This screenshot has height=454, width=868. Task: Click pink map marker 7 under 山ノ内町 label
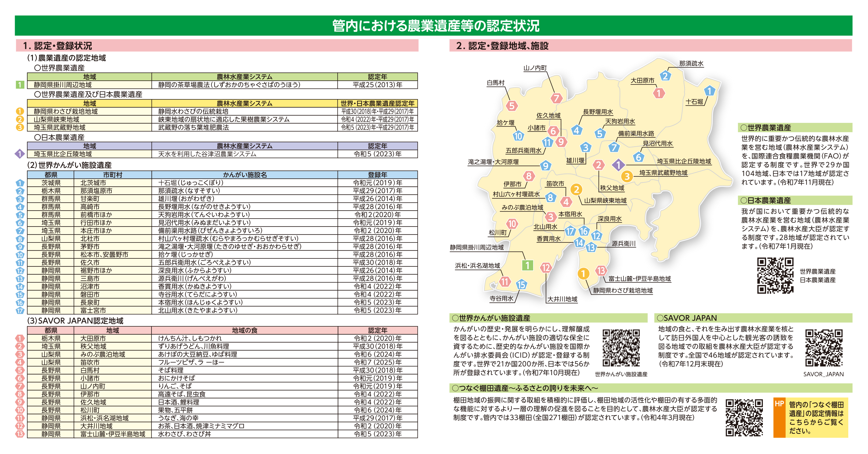pos(556,98)
